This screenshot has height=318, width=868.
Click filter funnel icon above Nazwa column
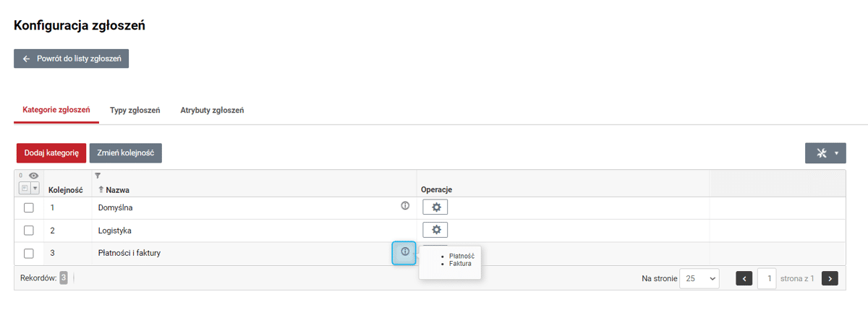(x=98, y=176)
